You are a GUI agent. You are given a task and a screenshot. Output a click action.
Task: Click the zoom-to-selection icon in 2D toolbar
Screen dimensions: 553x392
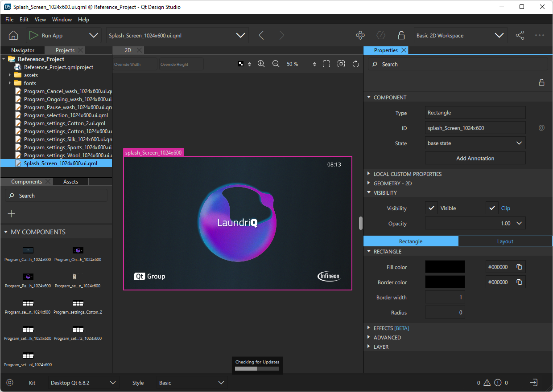[x=341, y=64]
